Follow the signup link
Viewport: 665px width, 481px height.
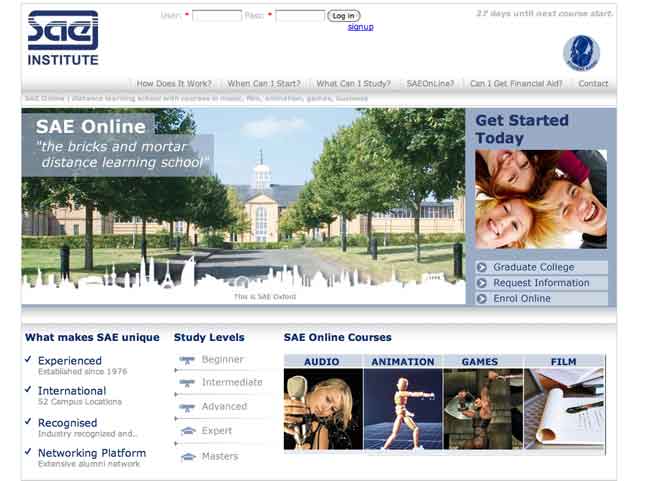click(360, 27)
